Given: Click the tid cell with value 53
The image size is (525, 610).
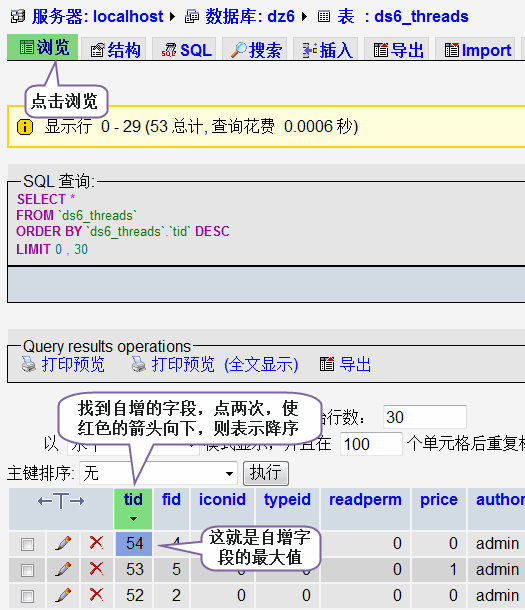Looking at the screenshot, I should [134, 570].
